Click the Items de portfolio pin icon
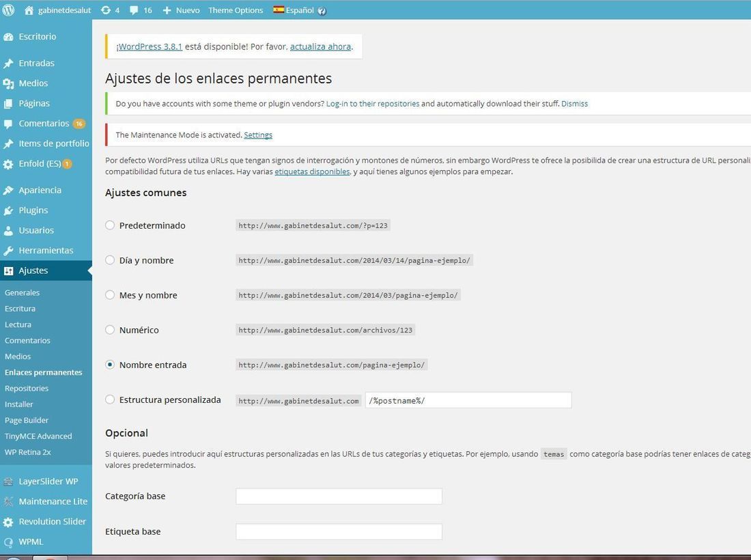Image resolution: width=751 pixels, height=560 pixels. tap(8, 143)
